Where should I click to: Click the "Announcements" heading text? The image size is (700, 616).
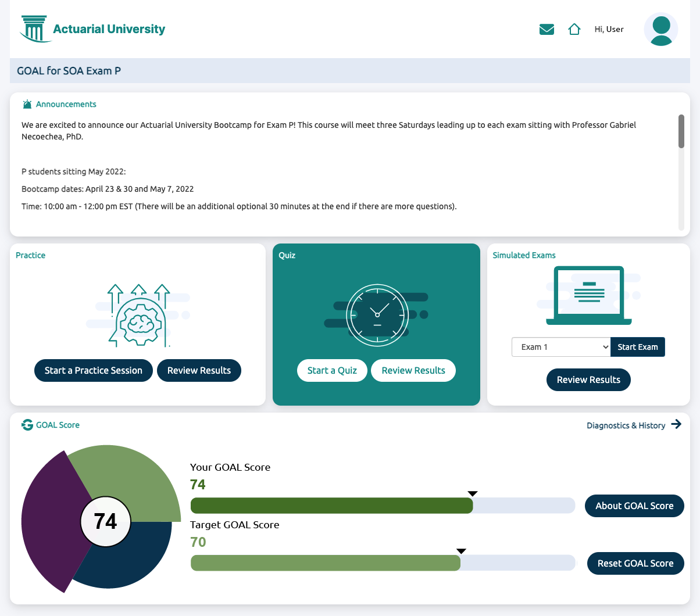66,105
